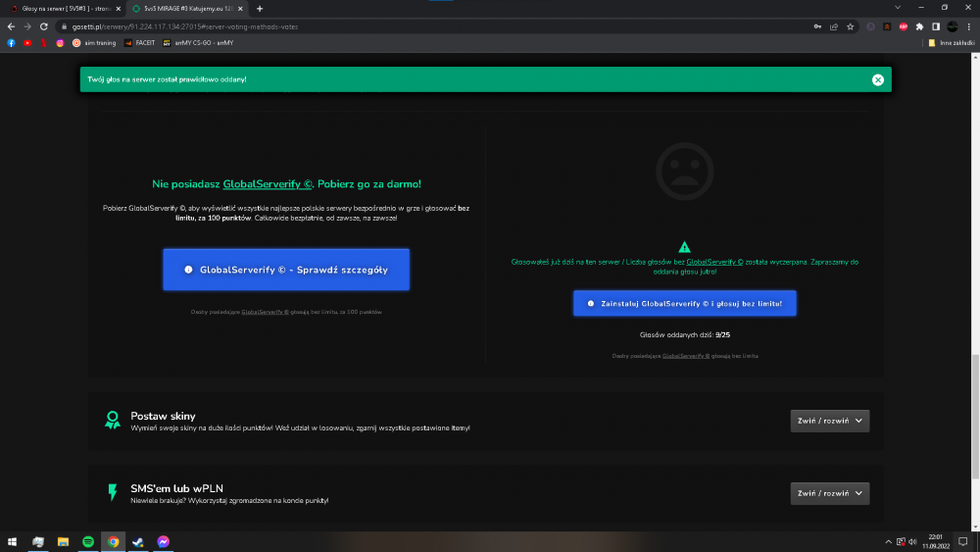The image size is (980, 552).
Task: Open the Inne zakładki bookmarks folder
Action: (951, 43)
